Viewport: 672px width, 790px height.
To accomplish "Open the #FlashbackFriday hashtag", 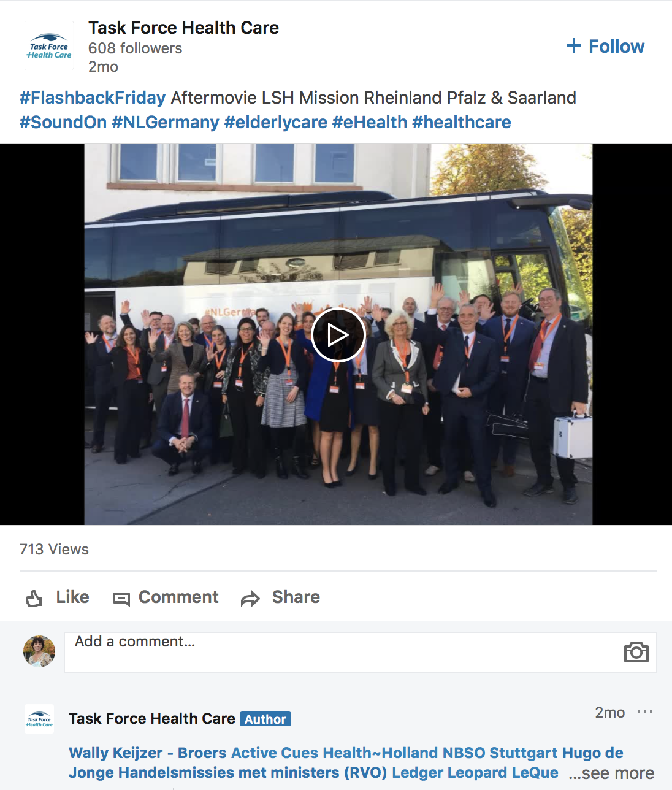I will (93, 98).
